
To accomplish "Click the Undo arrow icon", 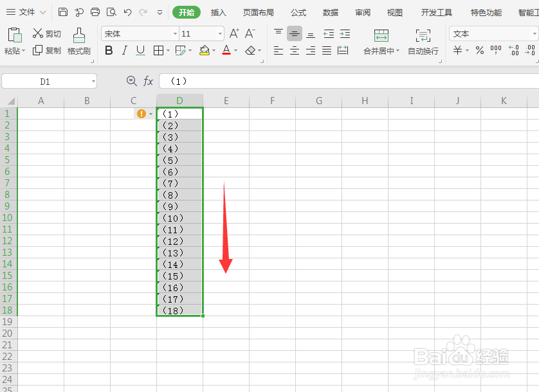I will point(127,12).
